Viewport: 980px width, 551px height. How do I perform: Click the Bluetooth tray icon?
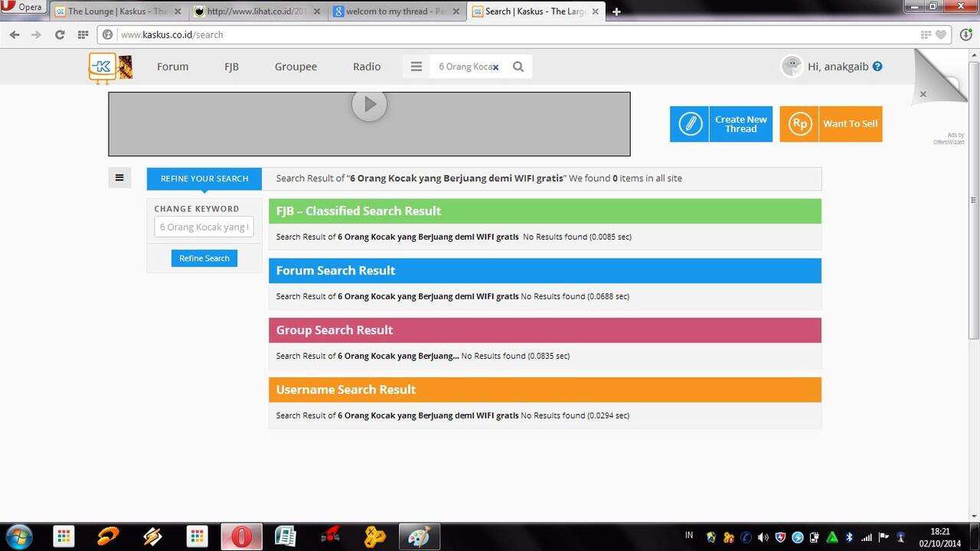coord(849,537)
